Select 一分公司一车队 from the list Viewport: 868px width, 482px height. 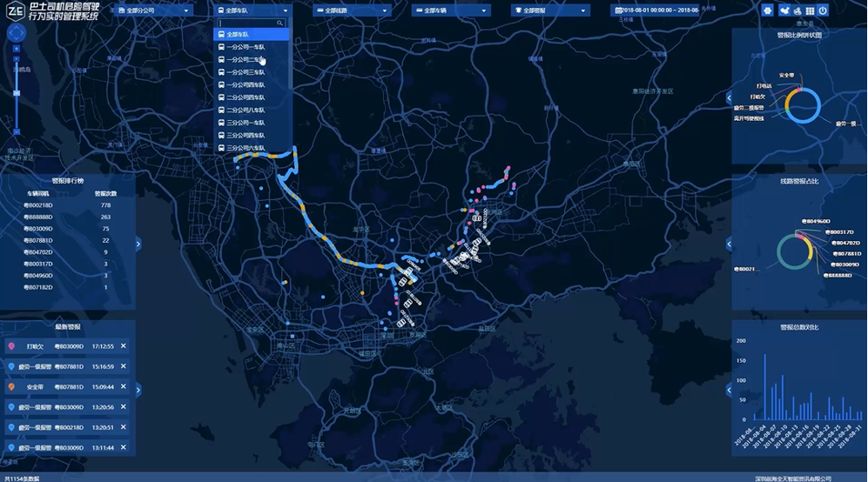pos(252,47)
